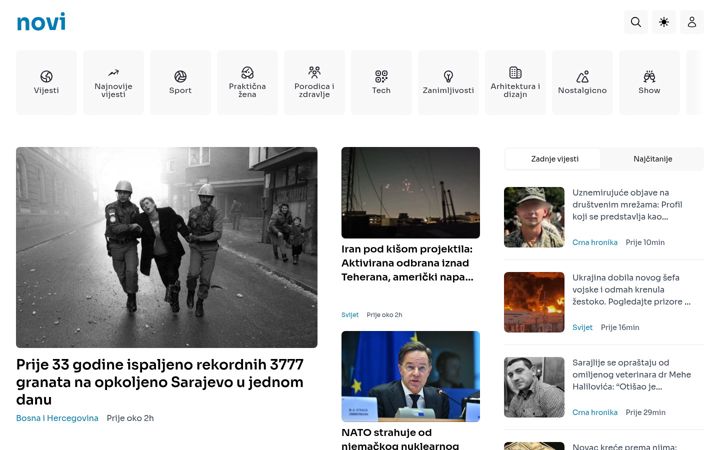Switch to Zadnje vijesti tab

[x=554, y=159]
